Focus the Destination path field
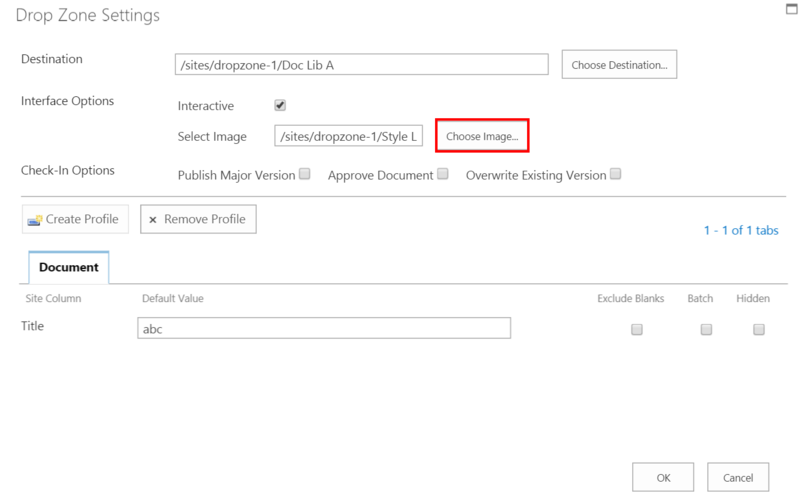Viewport: 800px width, 501px height. click(362, 65)
